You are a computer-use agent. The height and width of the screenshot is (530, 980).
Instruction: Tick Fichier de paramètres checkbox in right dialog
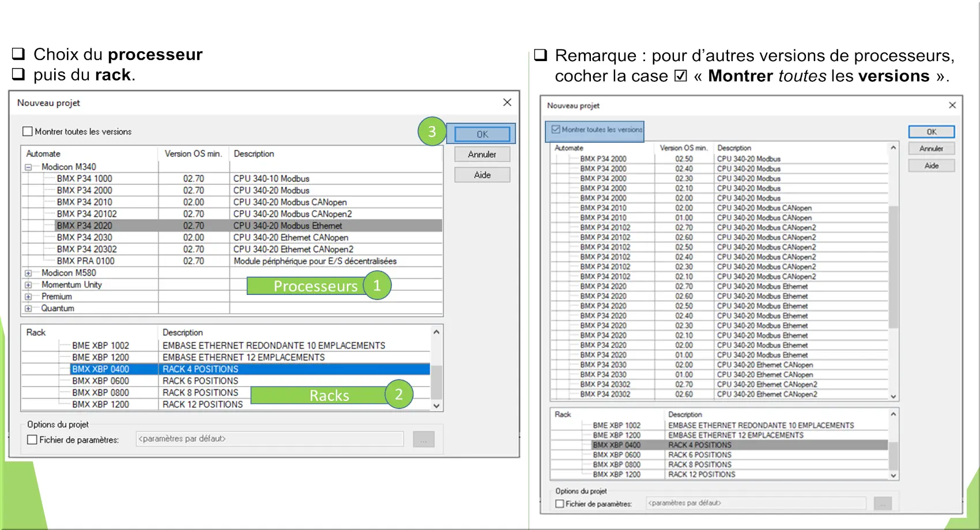point(560,503)
